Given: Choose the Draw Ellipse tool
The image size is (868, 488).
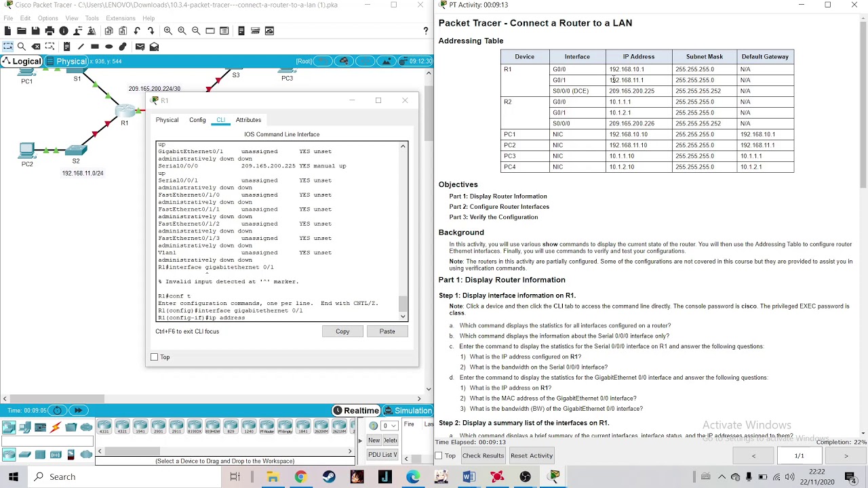Looking at the screenshot, I should pyautogui.click(x=108, y=46).
